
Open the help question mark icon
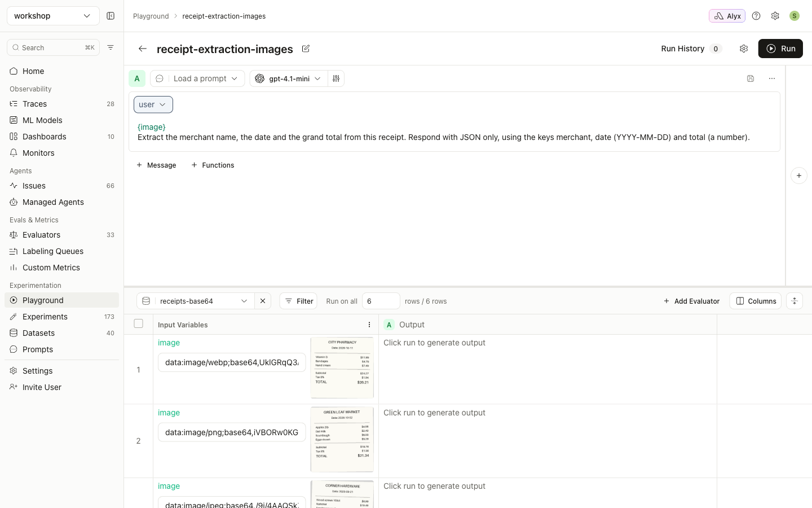pos(756,16)
